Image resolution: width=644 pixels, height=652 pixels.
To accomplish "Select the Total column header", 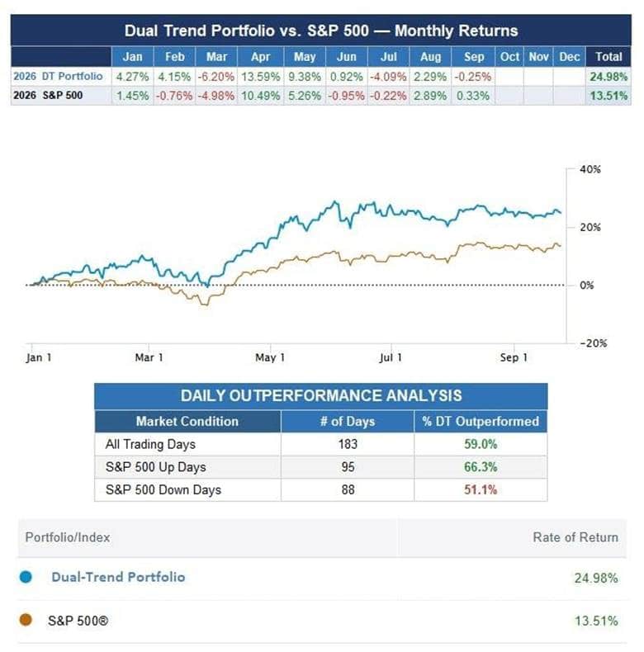I will pyautogui.click(x=608, y=57).
